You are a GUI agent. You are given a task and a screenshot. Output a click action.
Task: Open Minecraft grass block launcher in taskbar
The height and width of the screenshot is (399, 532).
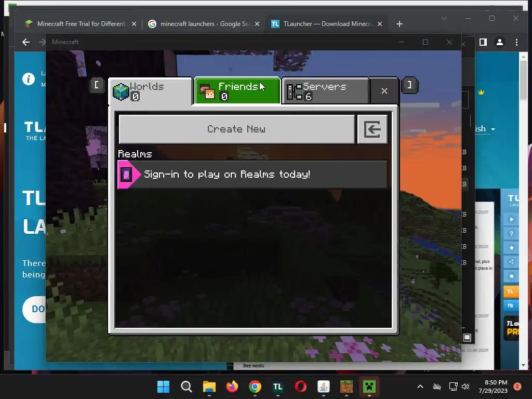(347, 387)
